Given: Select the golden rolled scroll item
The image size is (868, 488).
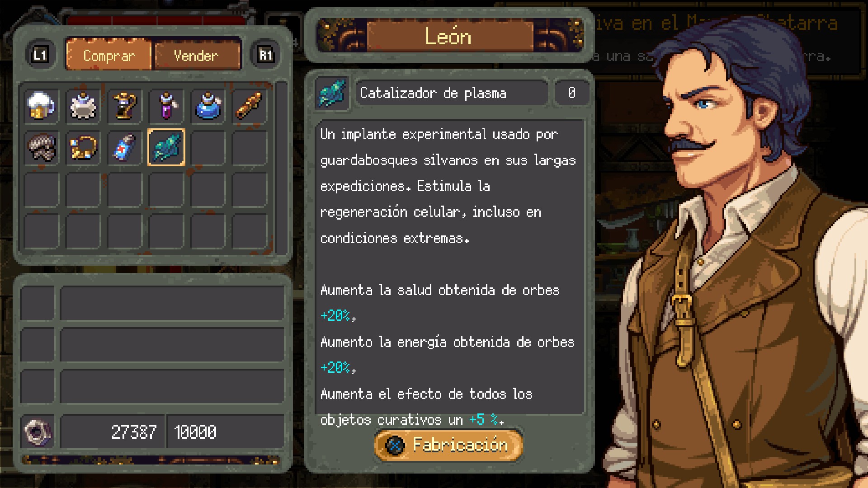Looking at the screenshot, I should click(x=249, y=106).
